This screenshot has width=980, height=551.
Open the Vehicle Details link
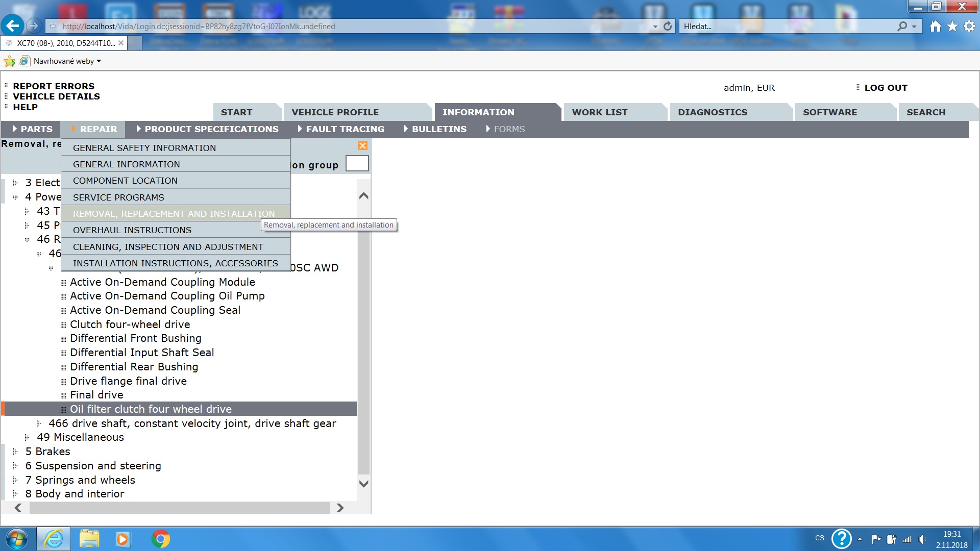point(56,96)
